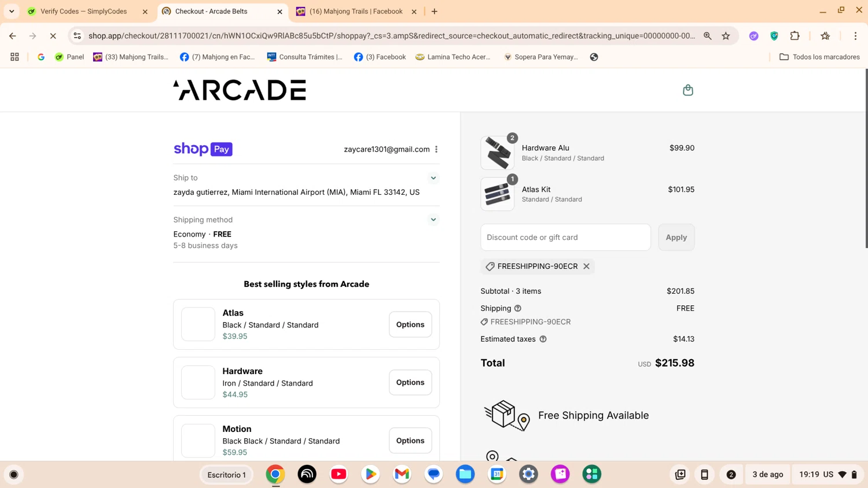
Task: Click the Hardware Alu product thumbnail
Action: click(497, 153)
